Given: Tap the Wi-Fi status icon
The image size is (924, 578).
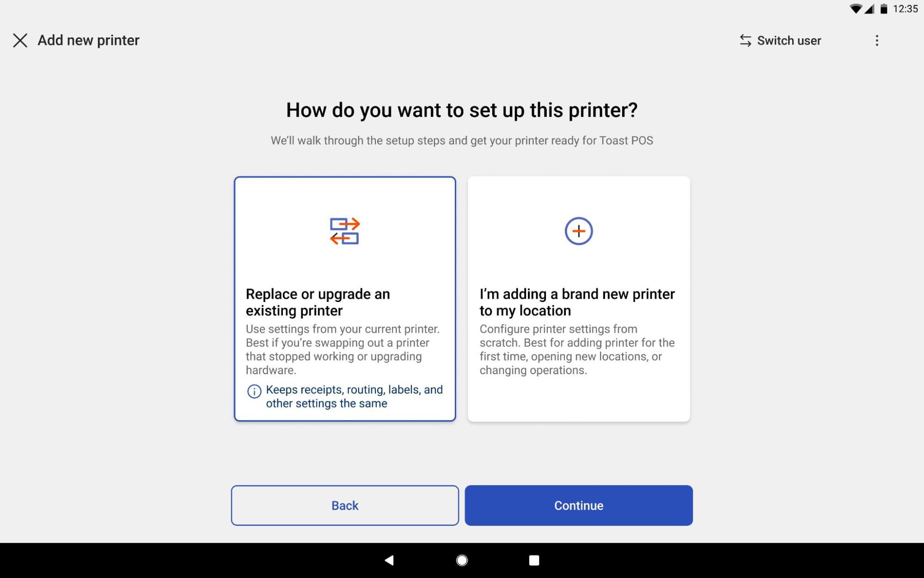Looking at the screenshot, I should [x=855, y=9].
